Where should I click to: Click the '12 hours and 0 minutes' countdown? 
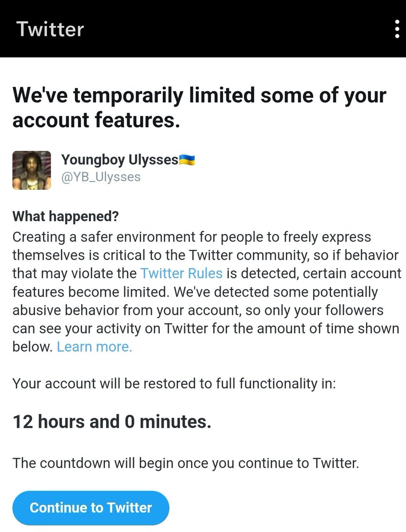pyautogui.click(x=112, y=421)
